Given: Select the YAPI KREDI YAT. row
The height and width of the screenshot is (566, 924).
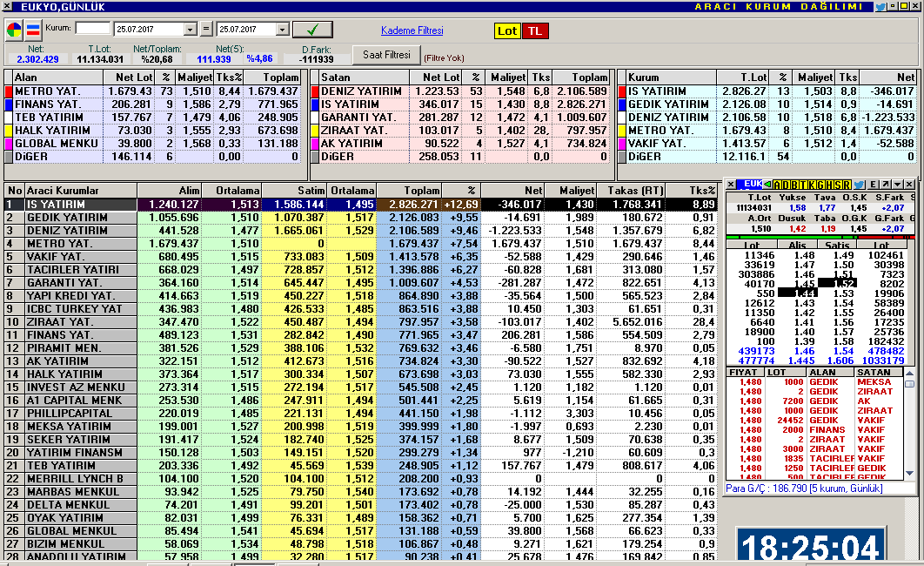Looking at the screenshot, I should click(x=360, y=295).
